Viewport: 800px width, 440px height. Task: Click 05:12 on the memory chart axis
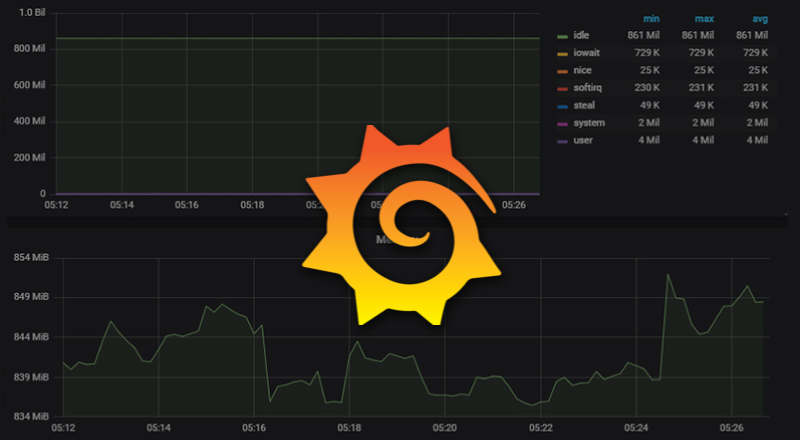pyautogui.click(x=63, y=428)
